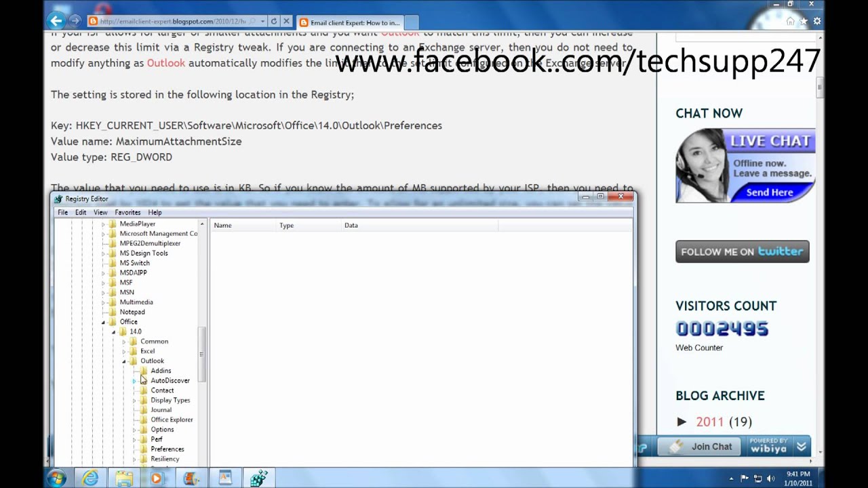This screenshot has width=868, height=488.
Task: Click the Type column header
Action: (309, 225)
